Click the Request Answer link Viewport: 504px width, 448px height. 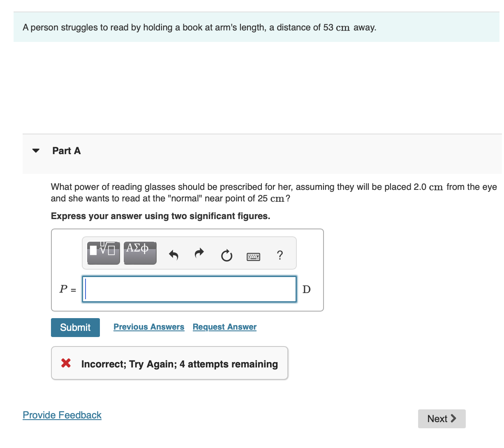point(224,327)
